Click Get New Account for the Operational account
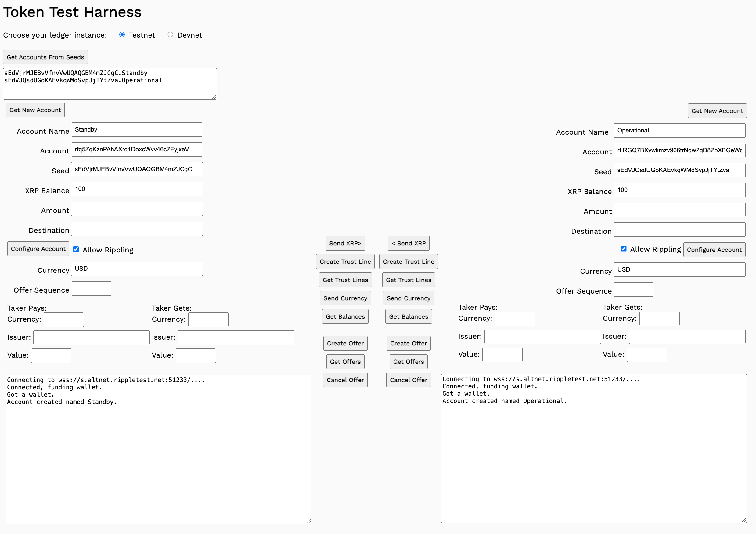Image resolution: width=756 pixels, height=534 pixels. click(717, 111)
